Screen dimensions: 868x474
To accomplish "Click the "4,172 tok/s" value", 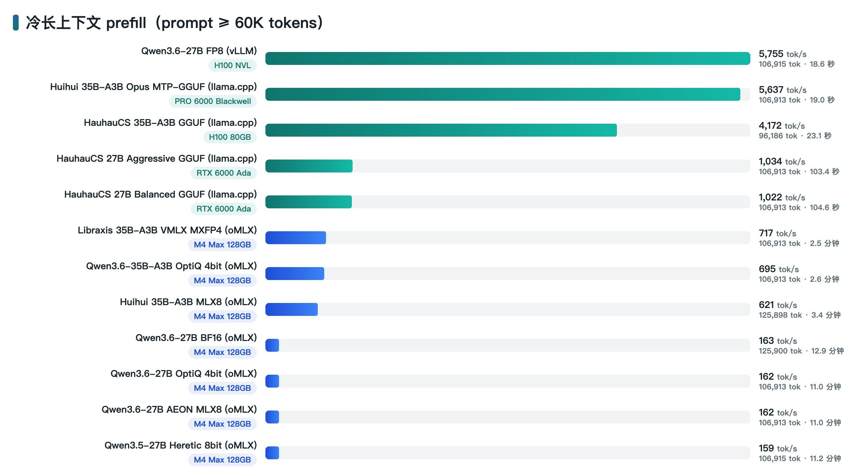I will 782,126.
